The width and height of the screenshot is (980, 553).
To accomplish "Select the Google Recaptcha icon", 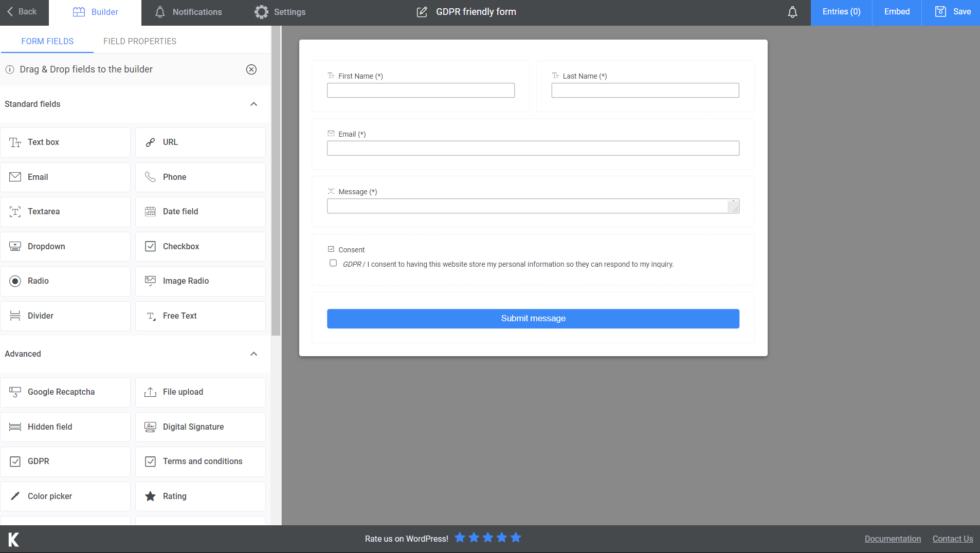I will point(15,392).
